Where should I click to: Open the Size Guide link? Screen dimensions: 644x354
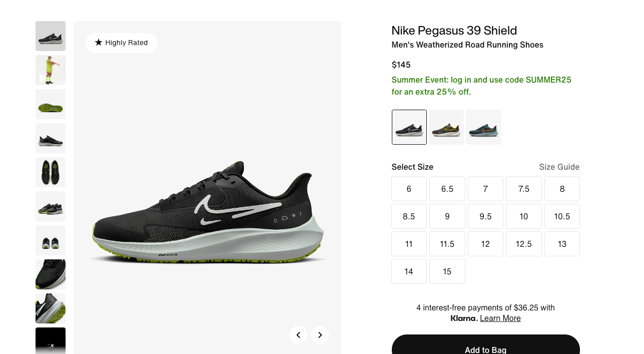559,167
